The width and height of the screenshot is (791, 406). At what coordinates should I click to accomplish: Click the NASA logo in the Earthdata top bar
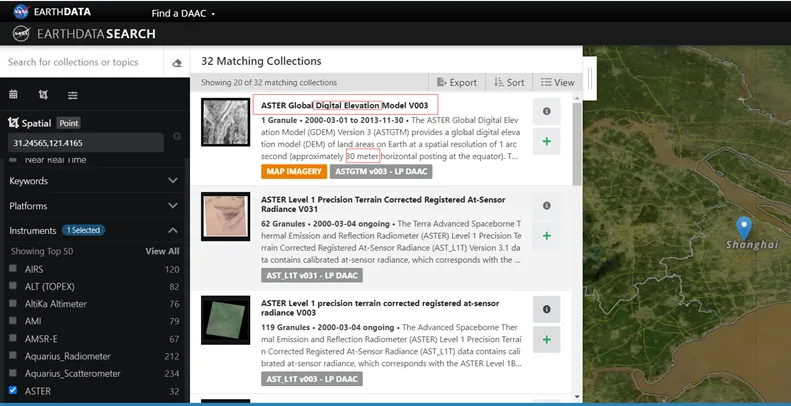[21, 11]
